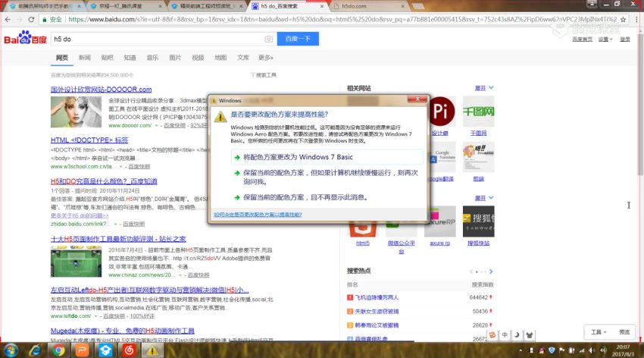Open help link at dialog bottom
Screen dimensions: 644x358
coord(258,215)
